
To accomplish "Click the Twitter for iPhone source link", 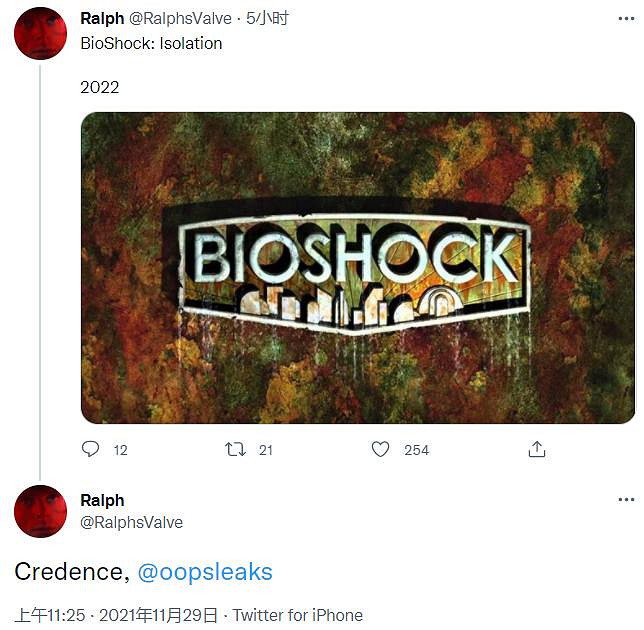I will pyautogui.click(x=298, y=615).
